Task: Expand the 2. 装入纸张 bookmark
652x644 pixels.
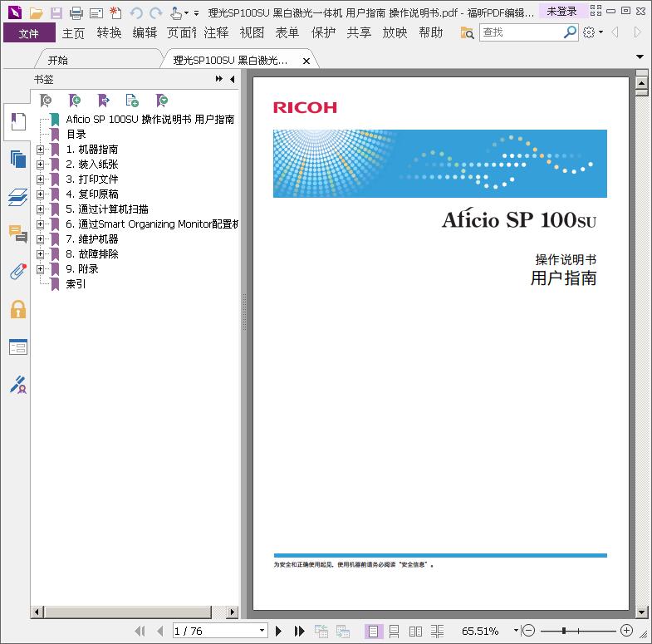Action: tap(40, 165)
